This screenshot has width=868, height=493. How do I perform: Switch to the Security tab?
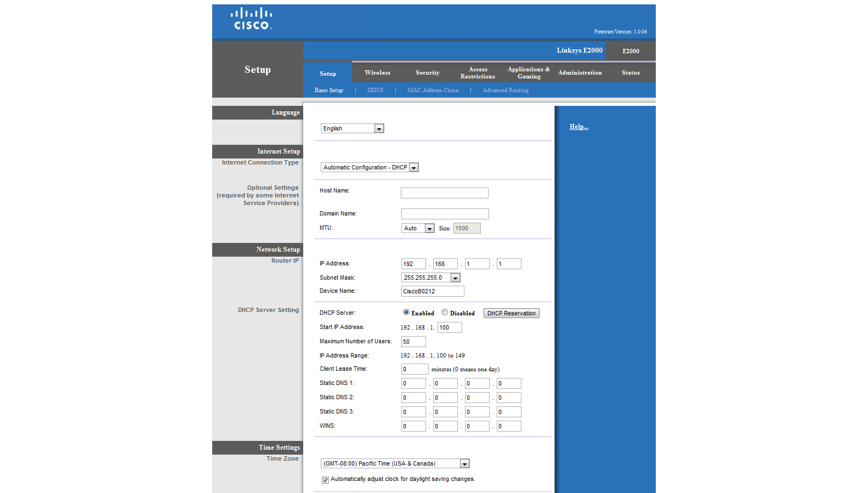click(x=427, y=72)
